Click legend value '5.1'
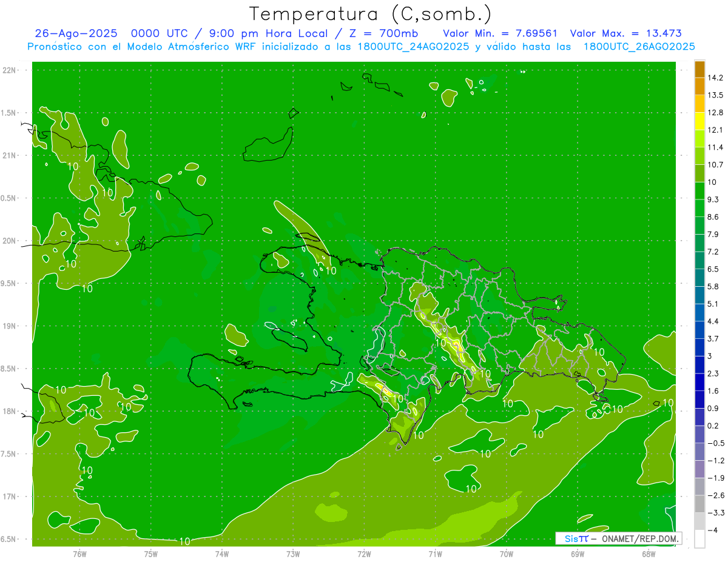Image resolution: width=728 pixels, height=562 pixels. [x=713, y=304]
